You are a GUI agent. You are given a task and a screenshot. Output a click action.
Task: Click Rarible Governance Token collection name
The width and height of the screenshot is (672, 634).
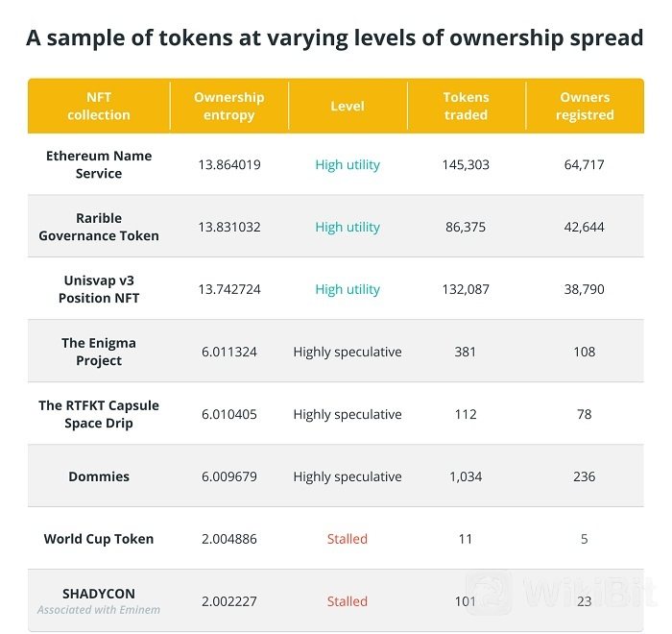click(x=99, y=227)
